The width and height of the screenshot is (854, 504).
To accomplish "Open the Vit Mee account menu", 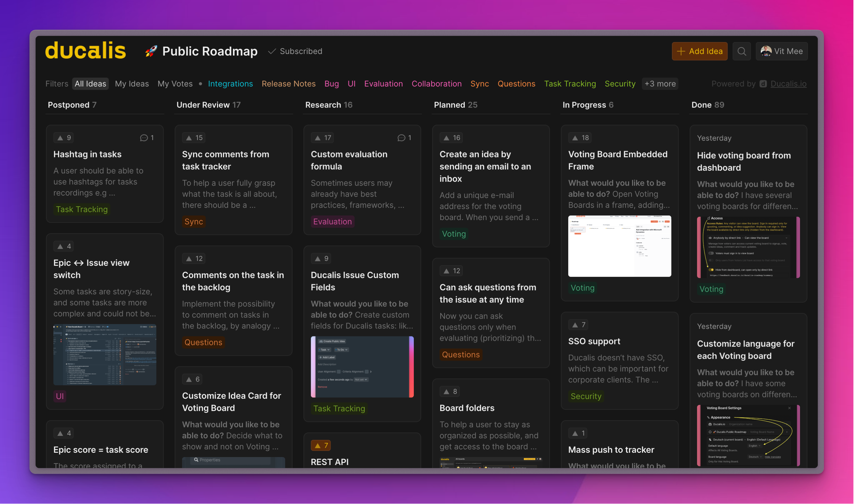I will pyautogui.click(x=782, y=51).
